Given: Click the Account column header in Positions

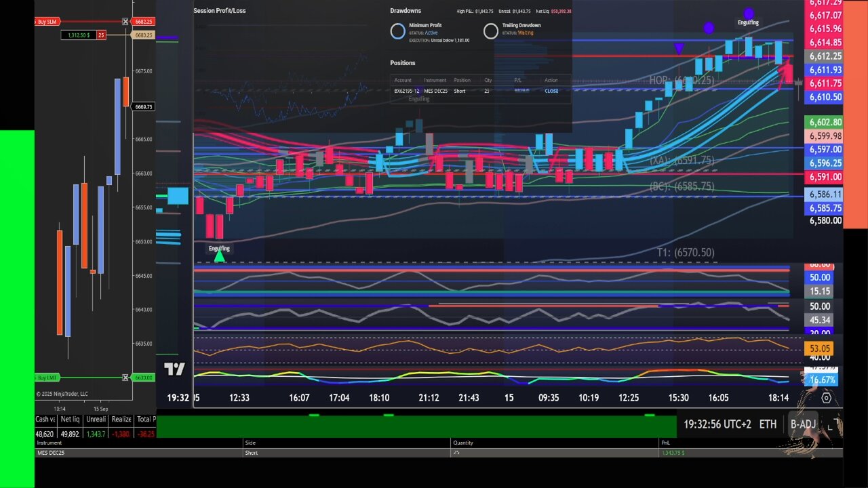Looking at the screenshot, I should coord(403,80).
